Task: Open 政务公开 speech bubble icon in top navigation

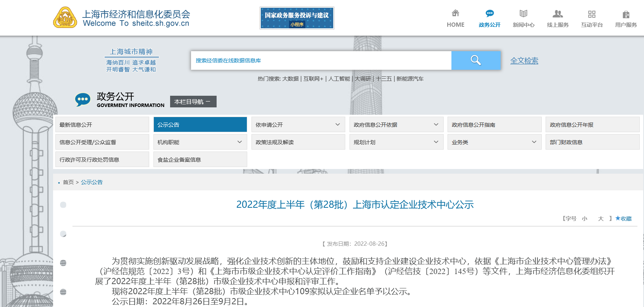Action: click(x=489, y=14)
